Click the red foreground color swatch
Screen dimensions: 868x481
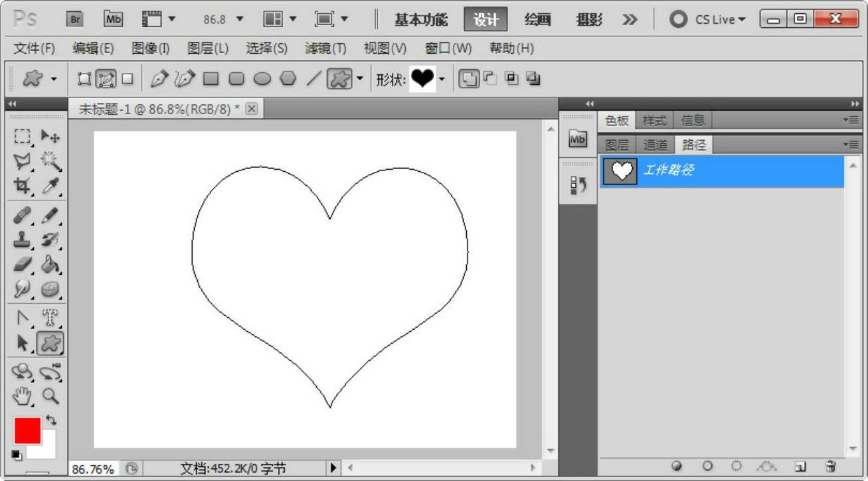pos(27,431)
